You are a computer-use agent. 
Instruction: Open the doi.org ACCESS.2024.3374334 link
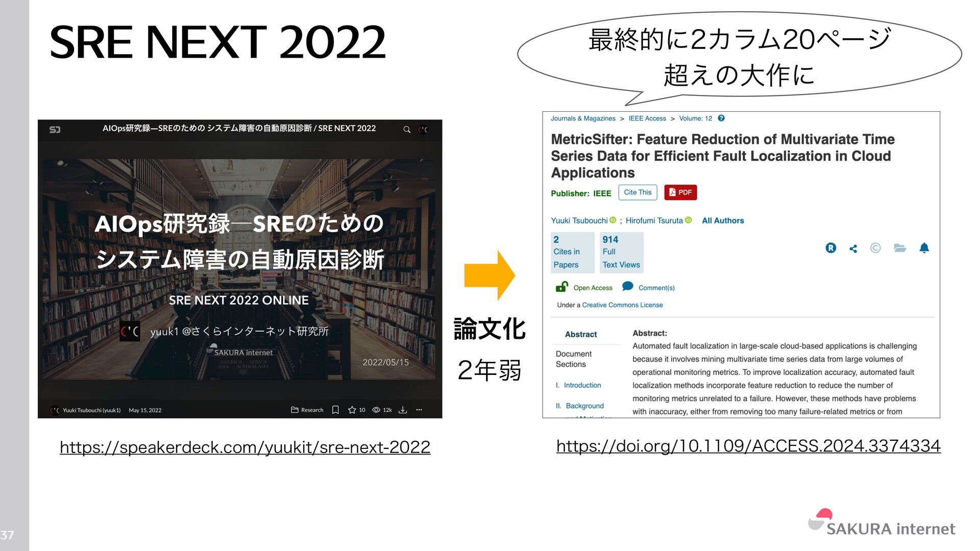click(x=748, y=446)
